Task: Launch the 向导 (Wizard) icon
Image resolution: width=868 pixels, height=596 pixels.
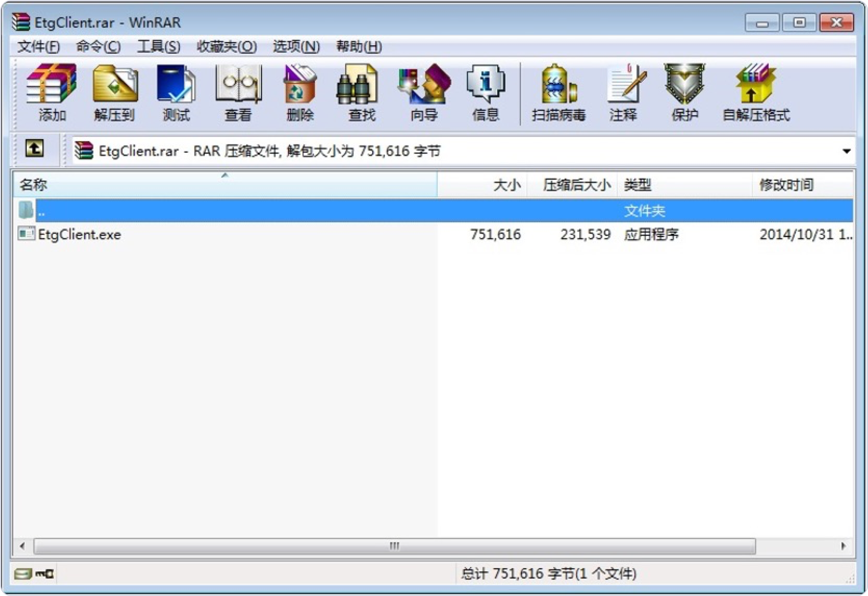Action: (x=424, y=93)
